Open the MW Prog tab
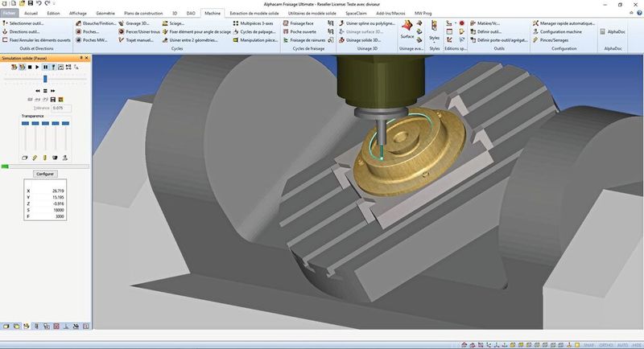This screenshot has width=644, height=349. [423, 13]
